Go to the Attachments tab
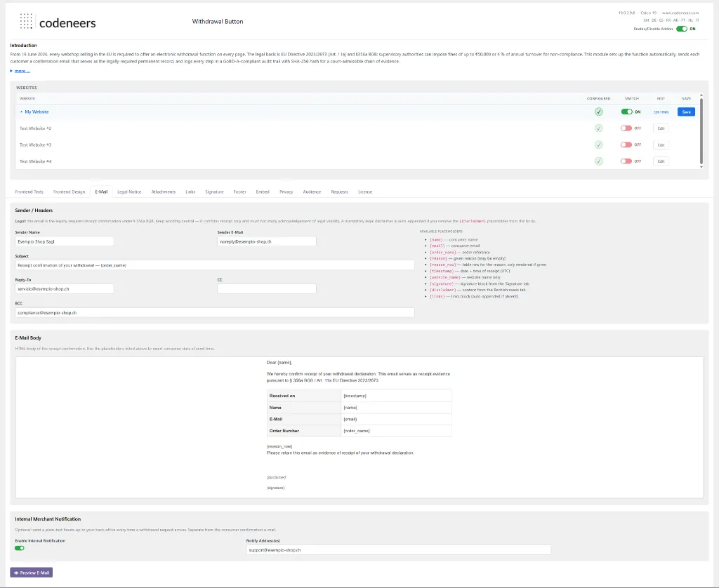The height and width of the screenshot is (588, 719). tap(163, 192)
